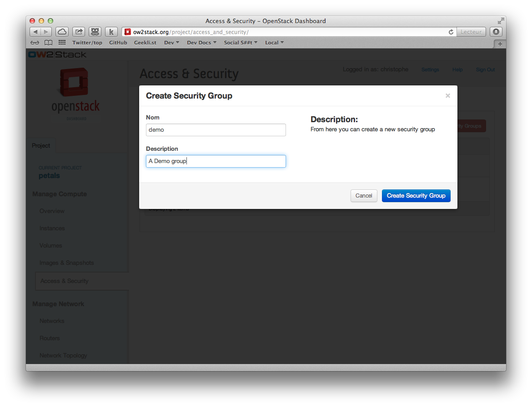Open the Downloads icon in toolbar

496,32
